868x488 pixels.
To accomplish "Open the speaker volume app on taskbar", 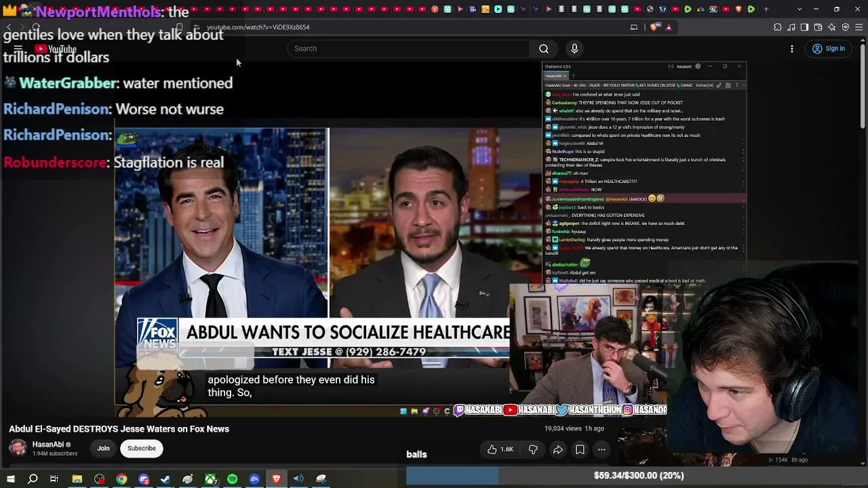I will (x=298, y=479).
